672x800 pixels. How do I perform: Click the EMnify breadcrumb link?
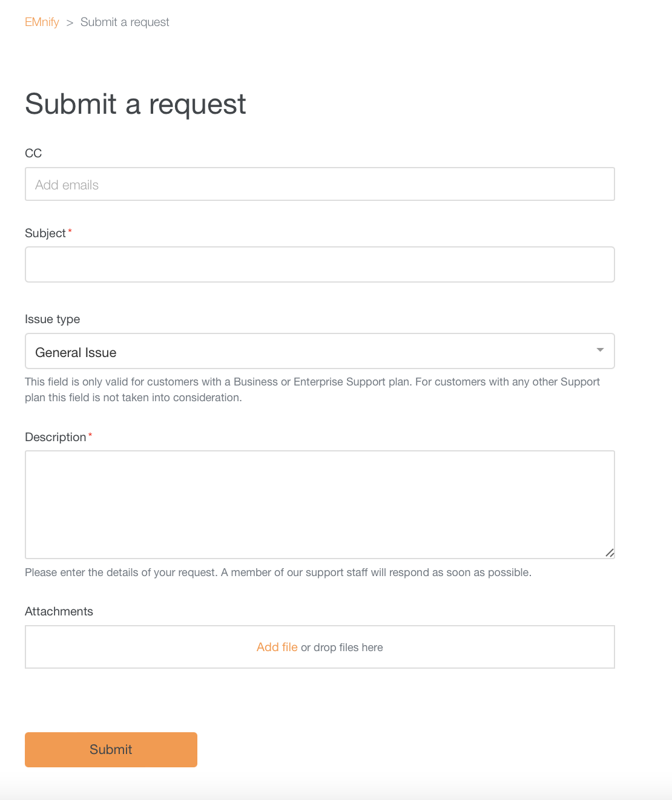(x=41, y=22)
